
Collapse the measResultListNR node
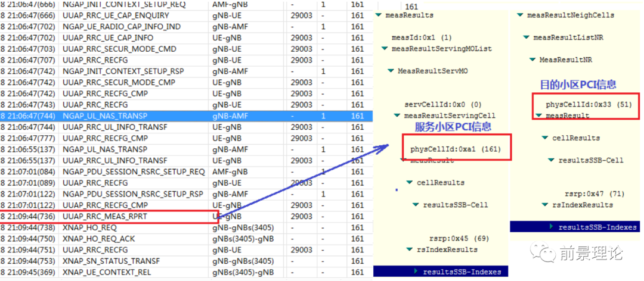(x=526, y=38)
